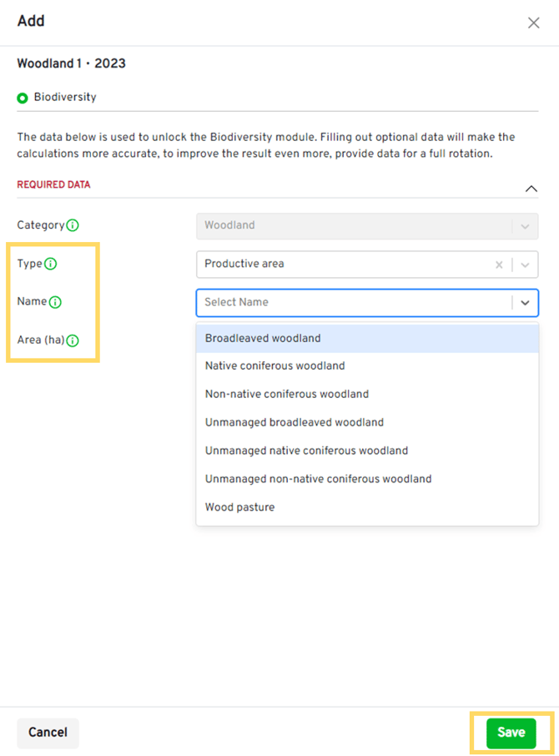Click the green Biodiversity status indicator
The height and width of the screenshot is (756, 559).
23,98
